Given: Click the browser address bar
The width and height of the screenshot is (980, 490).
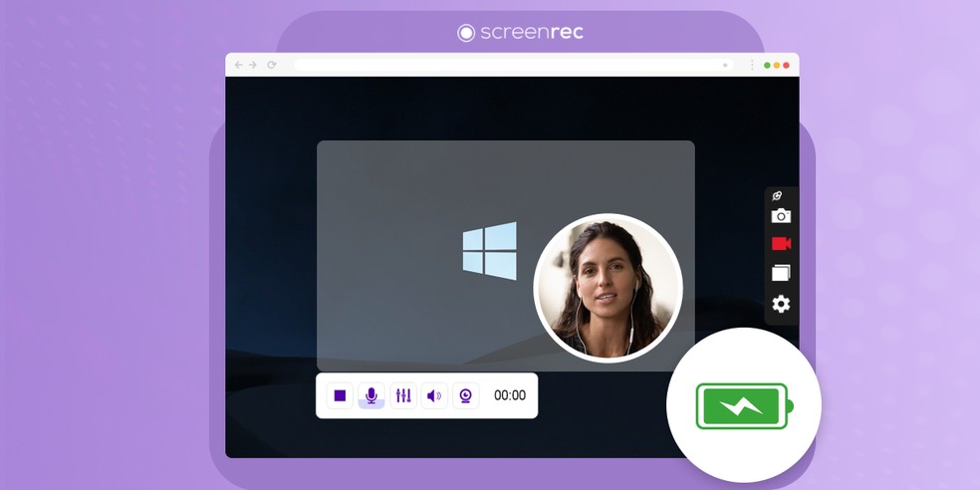Looking at the screenshot, I should pos(514,65).
